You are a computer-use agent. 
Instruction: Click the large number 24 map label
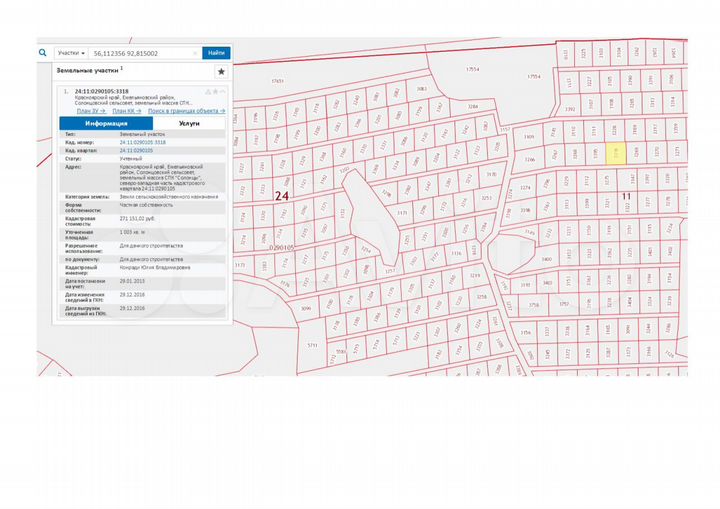(282, 197)
